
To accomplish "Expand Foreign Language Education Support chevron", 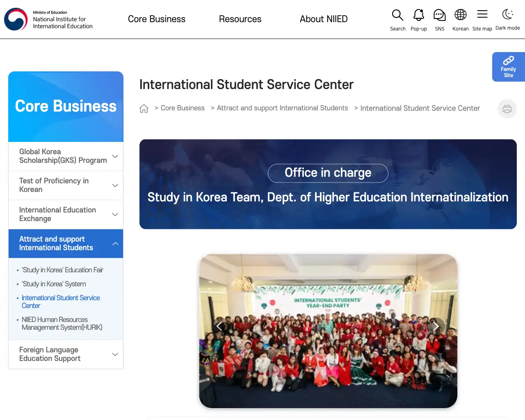I will pos(115,354).
